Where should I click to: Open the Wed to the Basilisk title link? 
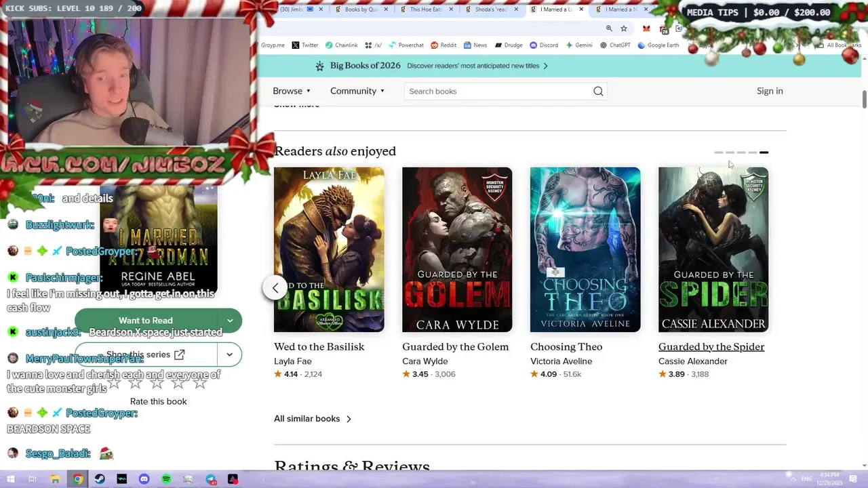tap(319, 347)
